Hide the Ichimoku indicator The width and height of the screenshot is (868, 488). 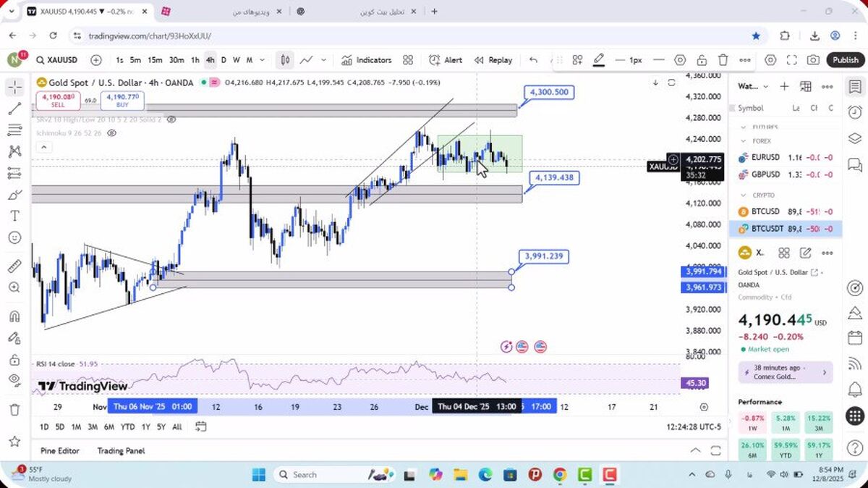tap(112, 133)
